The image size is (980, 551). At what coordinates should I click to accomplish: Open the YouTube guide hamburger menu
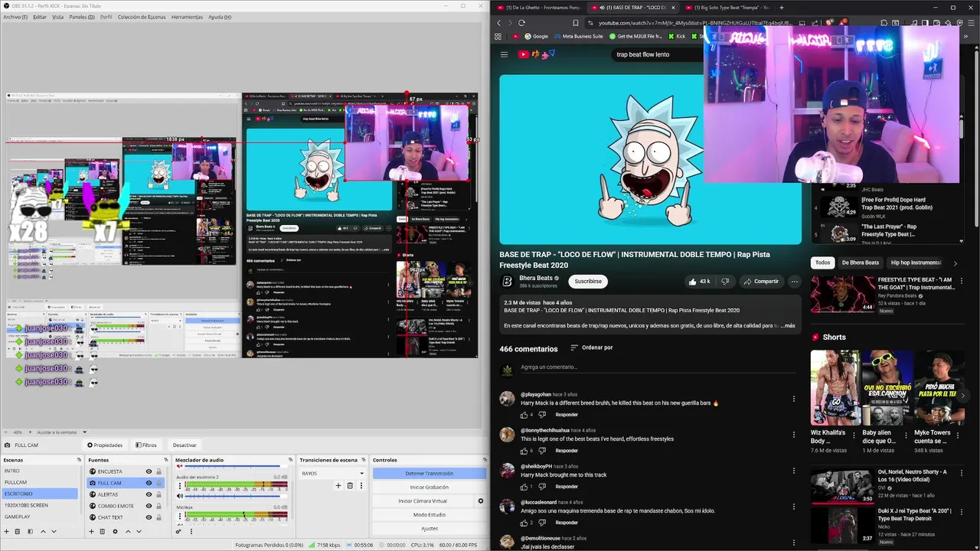[x=504, y=54]
